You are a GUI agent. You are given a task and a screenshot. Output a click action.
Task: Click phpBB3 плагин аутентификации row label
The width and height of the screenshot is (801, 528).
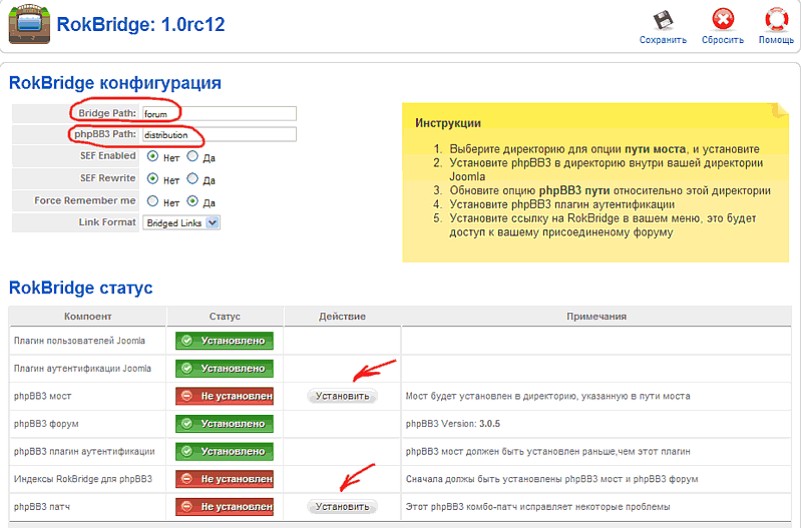coord(84,451)
